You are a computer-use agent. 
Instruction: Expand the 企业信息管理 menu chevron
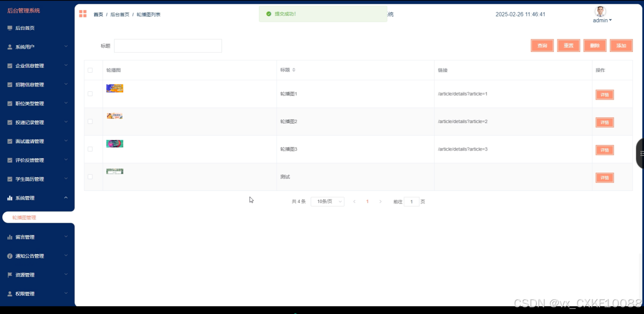click(x=66, y=65)
